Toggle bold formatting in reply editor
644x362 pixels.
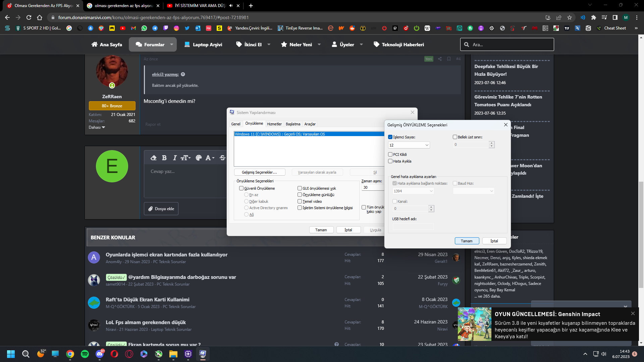point(164,158)
